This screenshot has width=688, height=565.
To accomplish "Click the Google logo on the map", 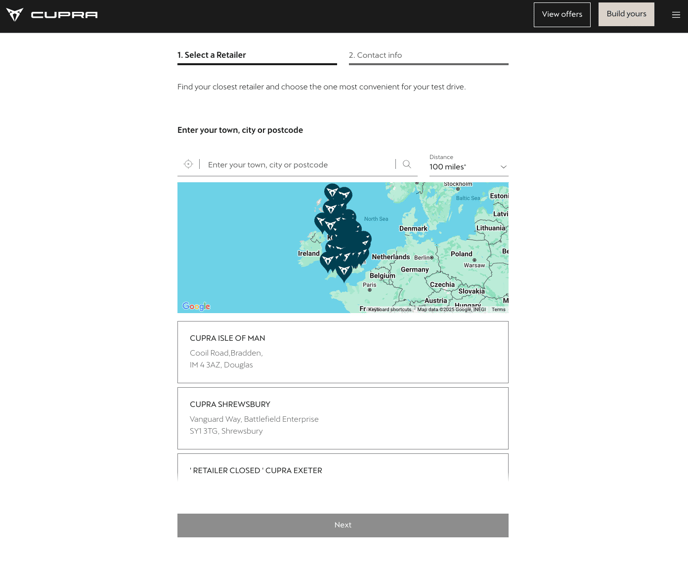I will 197,307.
